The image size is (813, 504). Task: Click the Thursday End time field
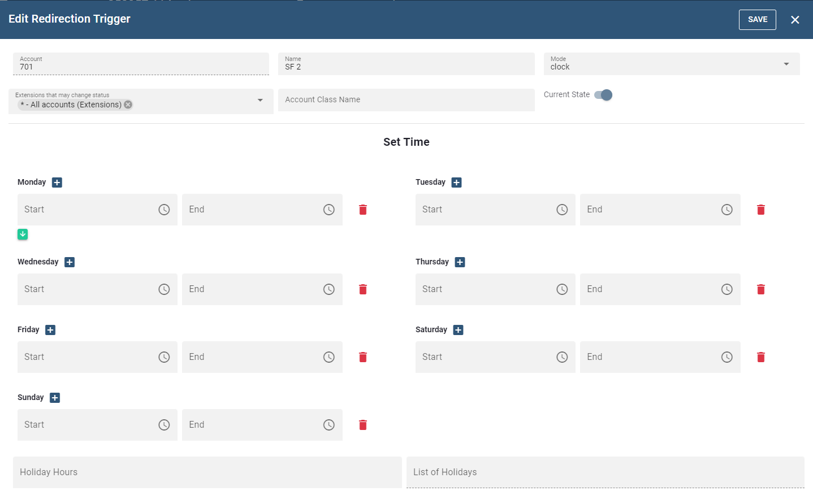[x=650, y=289]
